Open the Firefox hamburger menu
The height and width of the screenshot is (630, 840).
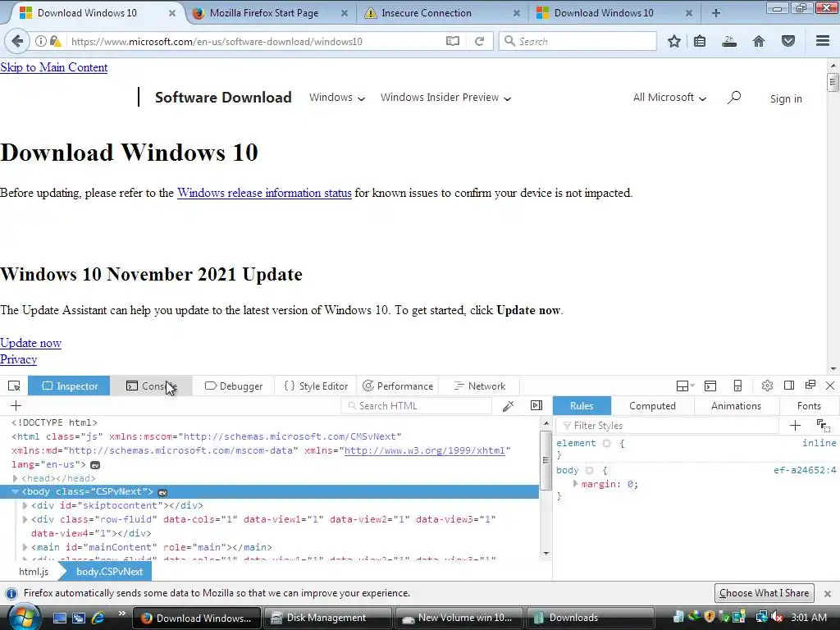(823, 41)
